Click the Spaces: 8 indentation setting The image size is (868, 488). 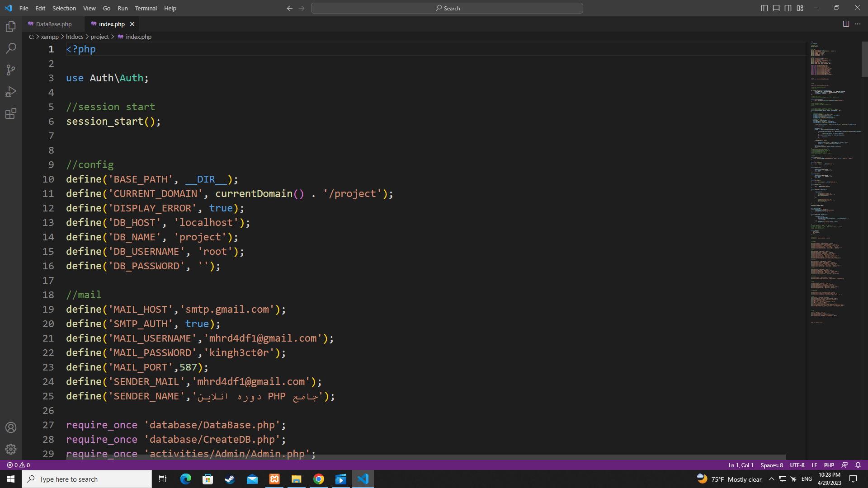(771, 465)
